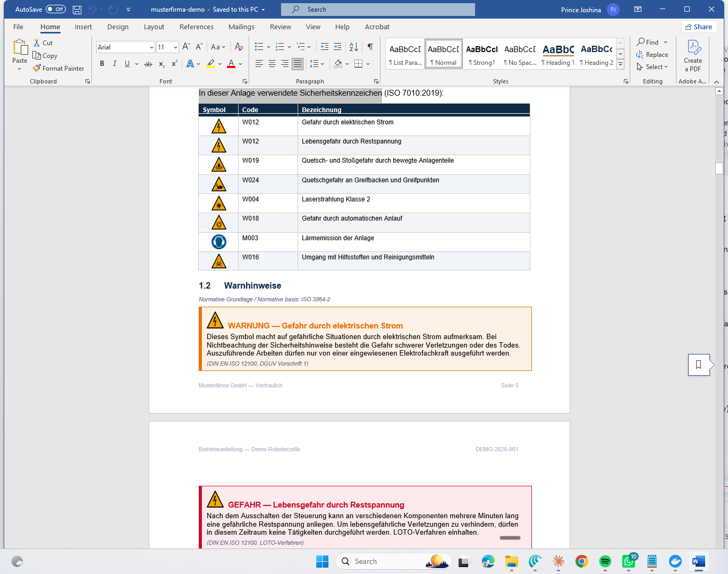Expand the Styles gallery More arrow

(620, 64)
